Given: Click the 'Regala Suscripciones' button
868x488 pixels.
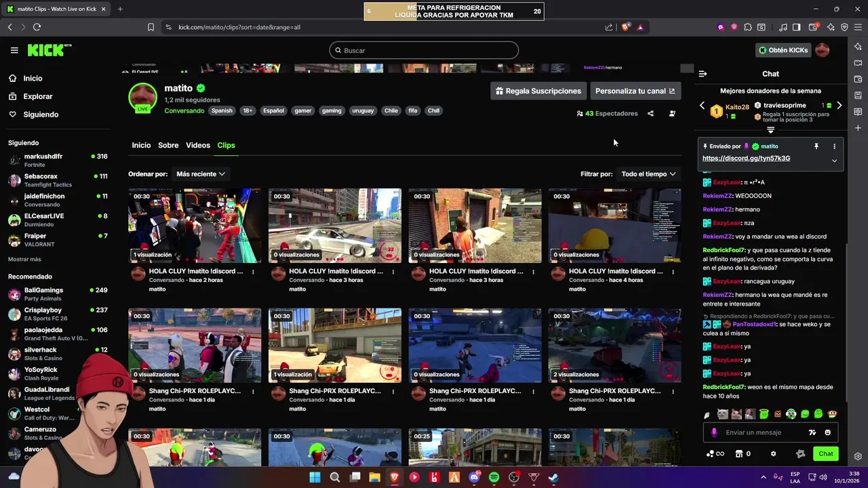Looking at the screenshot, I should 538,91.
